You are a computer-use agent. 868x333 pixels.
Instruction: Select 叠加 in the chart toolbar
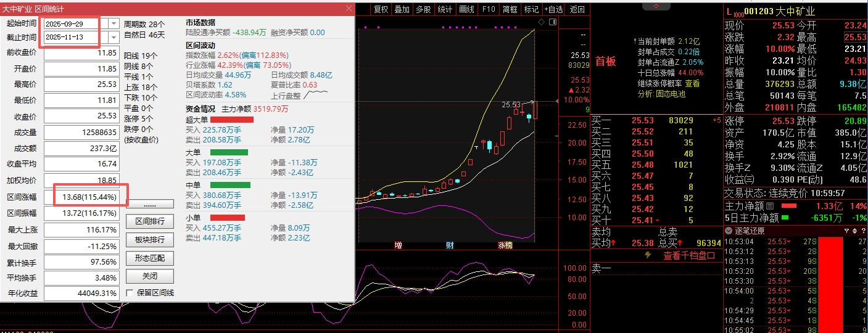click(x=402, y=9)
